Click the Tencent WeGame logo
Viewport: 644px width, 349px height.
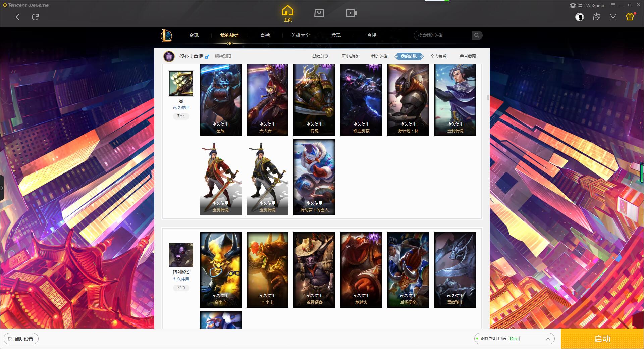[x=26, y=5]
